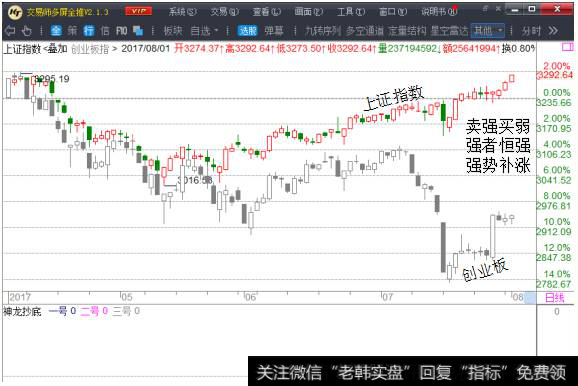
Task: Click the red VIP badge
Action: (x=139, y=11)
